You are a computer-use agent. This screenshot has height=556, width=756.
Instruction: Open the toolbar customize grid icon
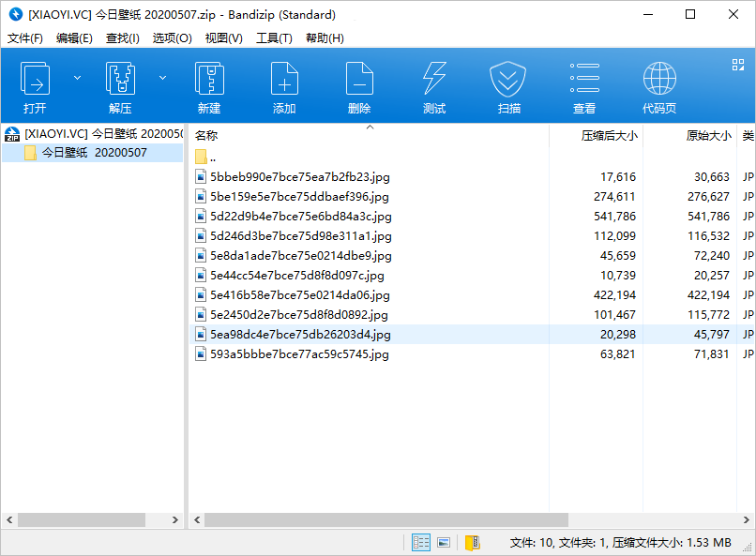tap(737, 65)
